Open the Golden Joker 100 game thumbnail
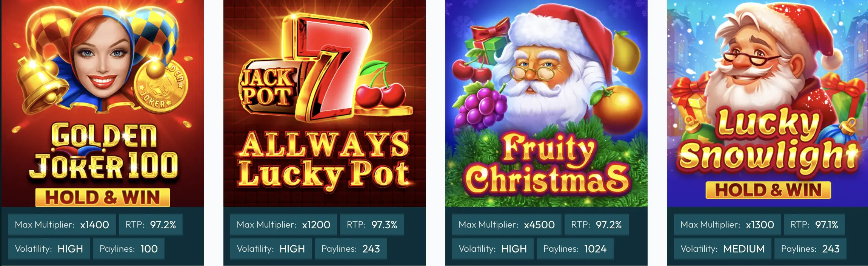The height and width of the screenshot is (266, 868). coord(103,104)
